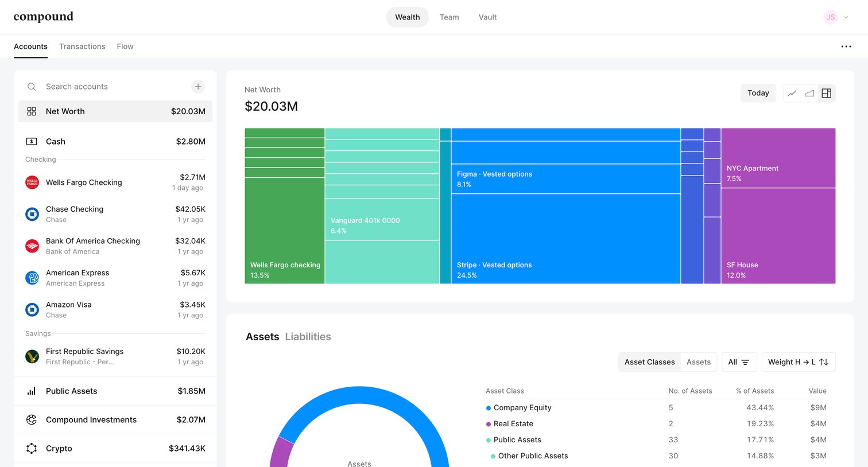Select the Vanguard 401k 0000 treemap block
Viewport: 868px width, 467px height.
(382, 220)
